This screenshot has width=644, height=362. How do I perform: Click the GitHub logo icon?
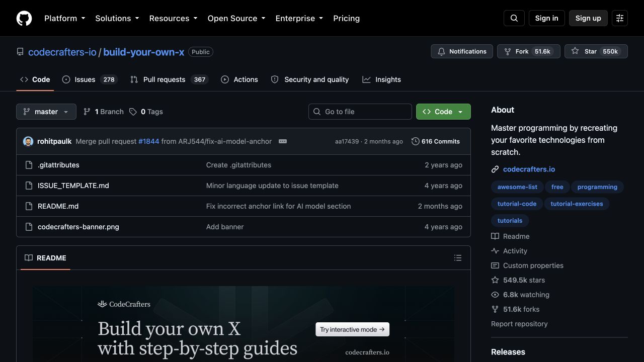pyautogui.click(x=24, y=18)
